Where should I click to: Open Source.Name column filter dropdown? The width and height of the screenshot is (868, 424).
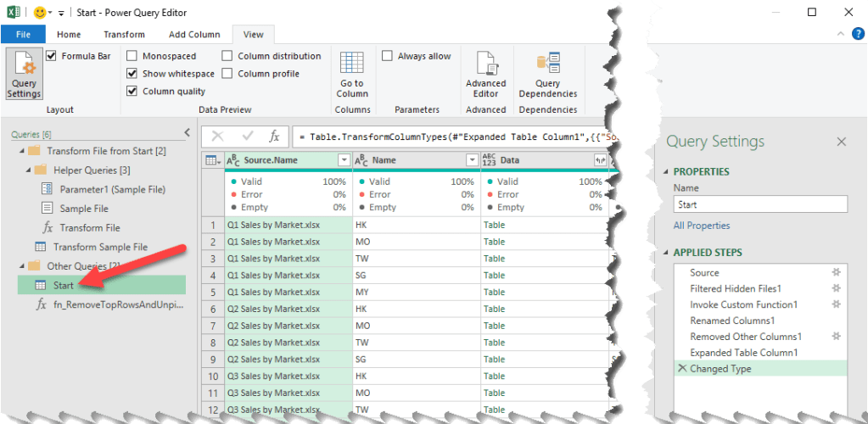(x=344, y=160)
